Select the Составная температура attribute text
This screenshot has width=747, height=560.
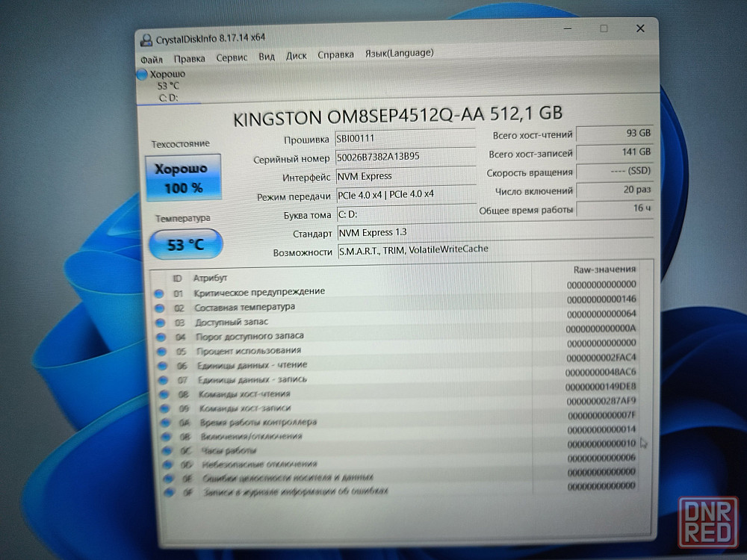(244, 307)
